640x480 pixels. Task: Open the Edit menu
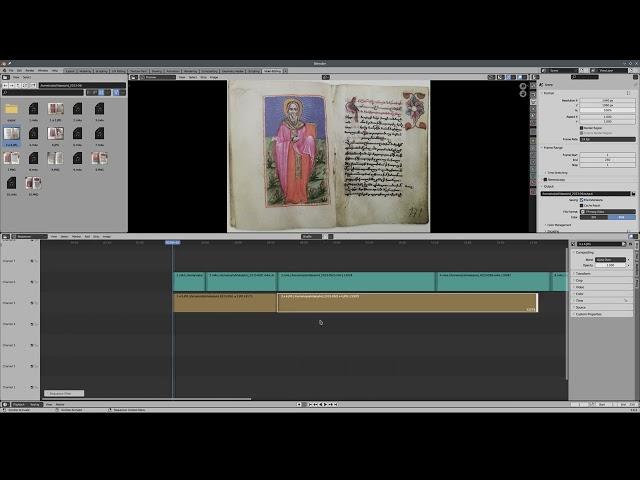(19, 71)
